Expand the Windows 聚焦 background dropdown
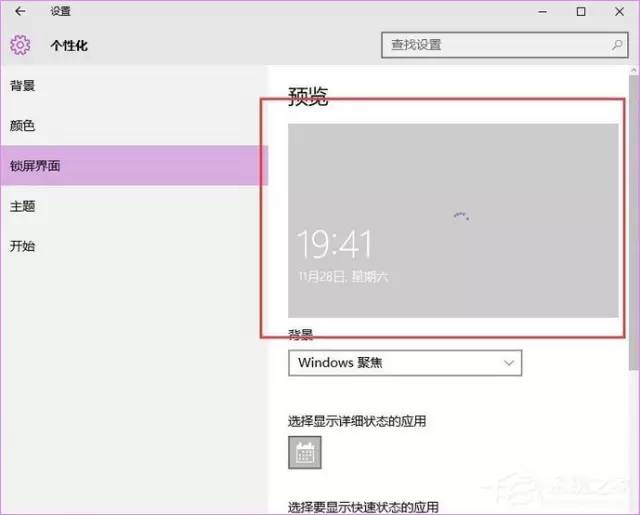 (x=405, y=363)
